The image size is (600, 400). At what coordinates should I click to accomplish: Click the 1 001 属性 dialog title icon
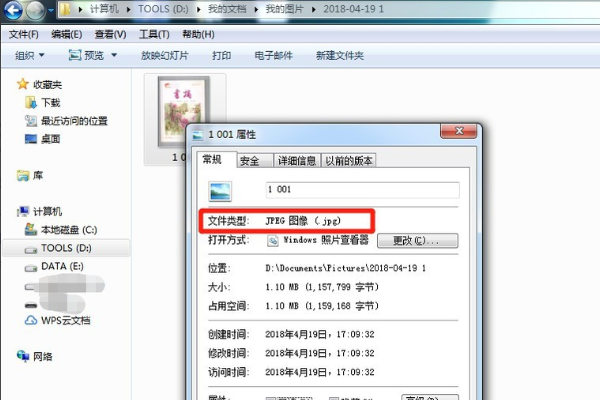coord(197,135)
